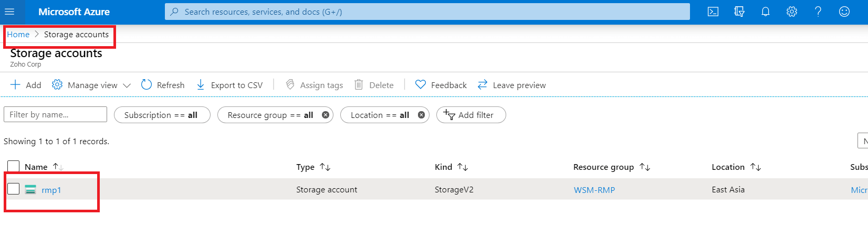Tick the select-all checkbox in header
Image resolution: width=868 pixels, height=227 pixels.
14,167
